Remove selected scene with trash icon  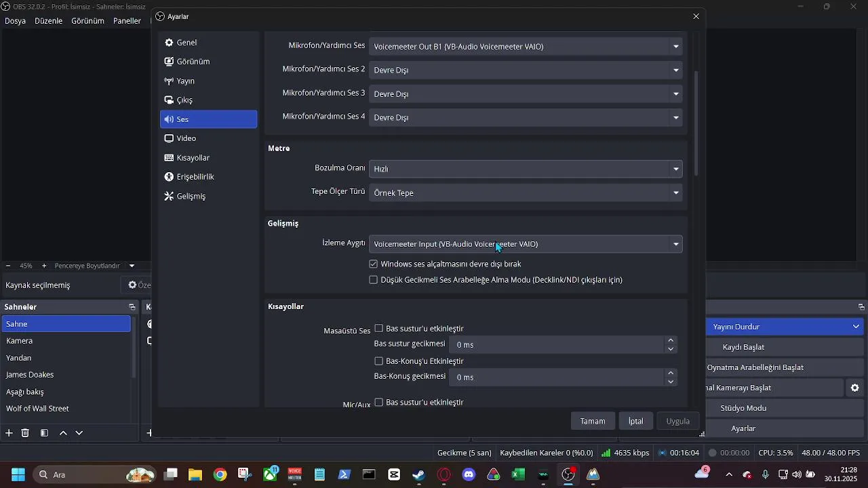tap(25, 433)
